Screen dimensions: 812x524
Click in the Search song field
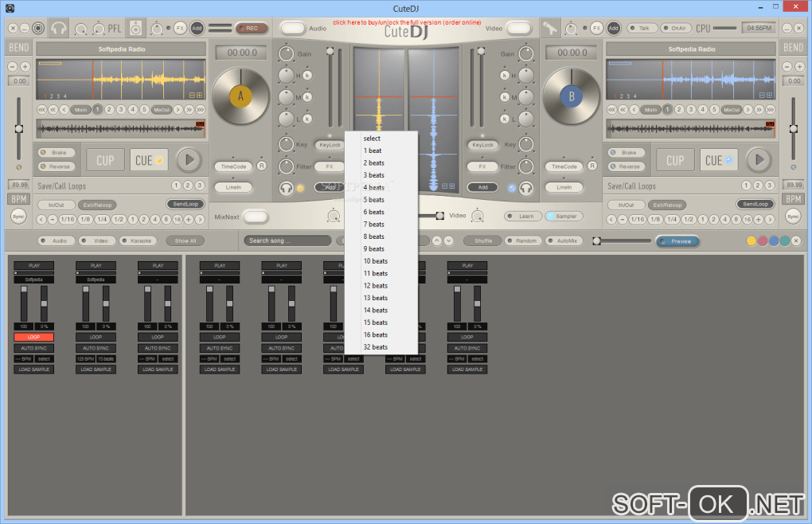(287, 240)
